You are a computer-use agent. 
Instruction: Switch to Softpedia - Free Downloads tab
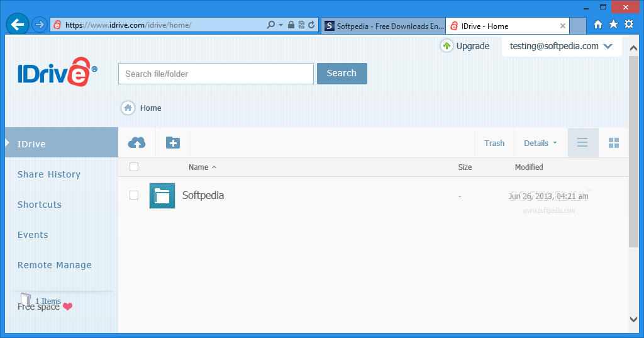click(384, 26)
